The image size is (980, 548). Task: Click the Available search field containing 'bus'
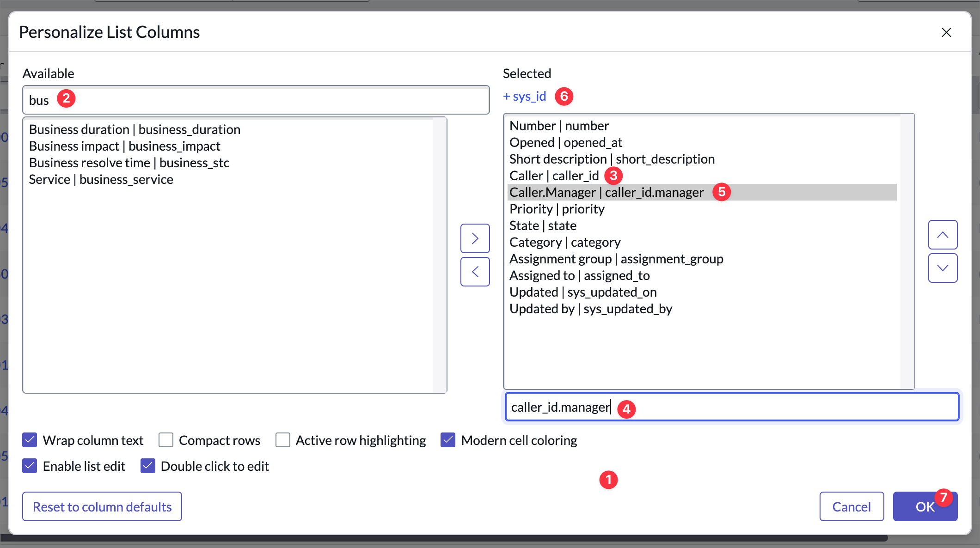tap(254, 99)
